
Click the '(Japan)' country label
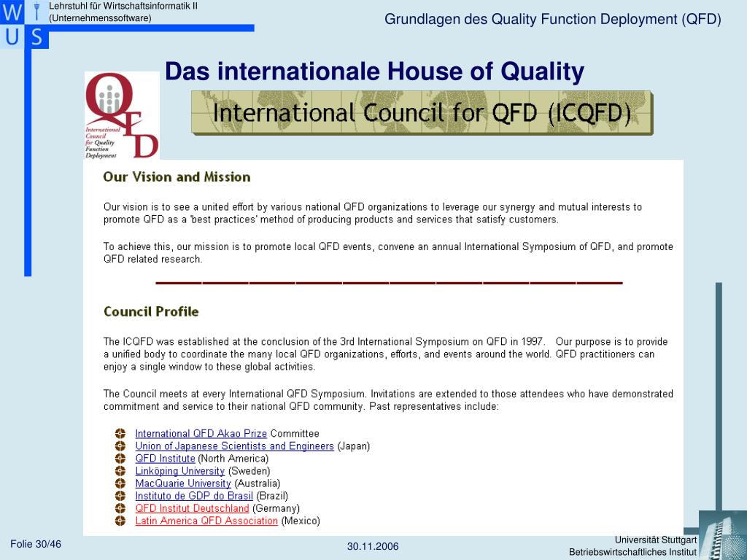[x=354, y=446]
